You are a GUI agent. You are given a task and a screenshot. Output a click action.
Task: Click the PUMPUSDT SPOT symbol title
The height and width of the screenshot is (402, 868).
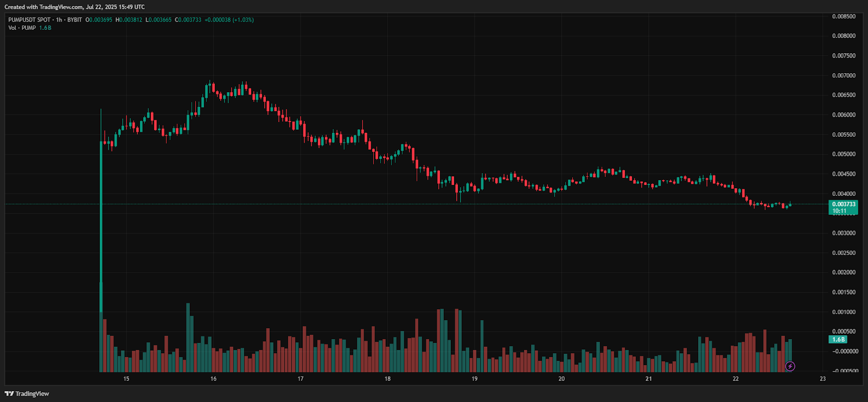[29, 20]
